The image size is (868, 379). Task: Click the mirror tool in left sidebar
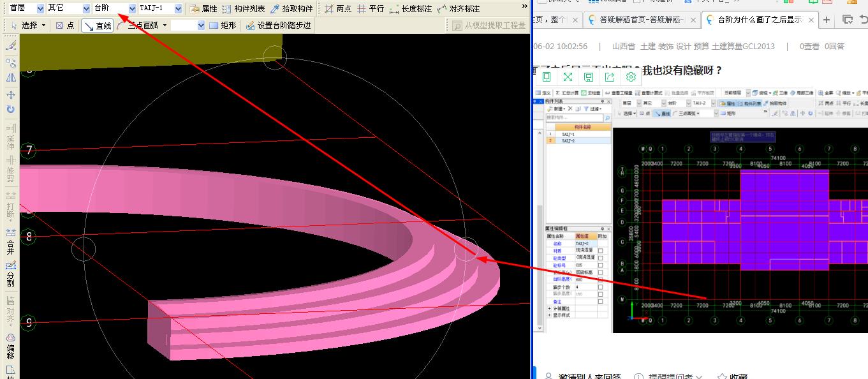point(11,78)
